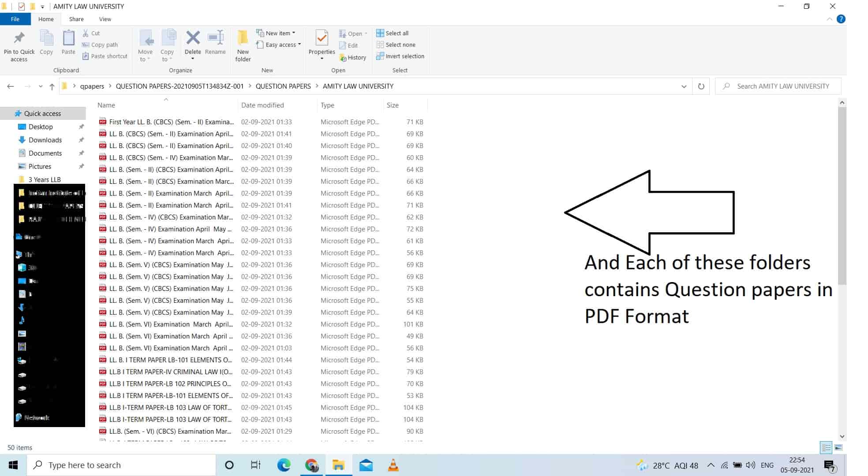Screen dimensions: 868x476
Task: Open the Share ribbon tab
Action: point(76,19)
